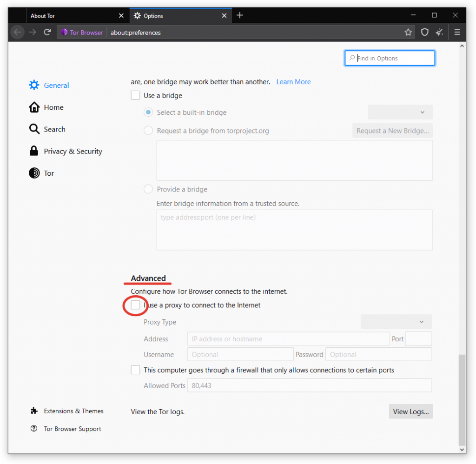Click the View Logs button

(x=411, y=411)
